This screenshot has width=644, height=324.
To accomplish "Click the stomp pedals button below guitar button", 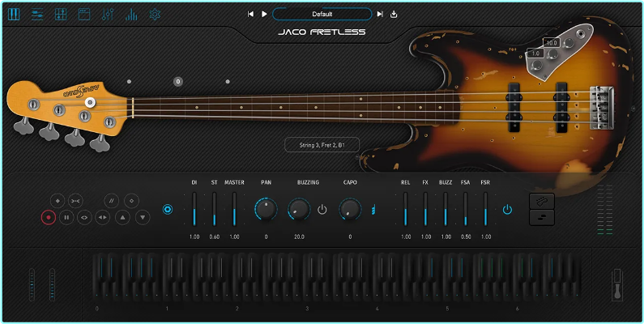I will pyautogui.click(x=542, y=217).
